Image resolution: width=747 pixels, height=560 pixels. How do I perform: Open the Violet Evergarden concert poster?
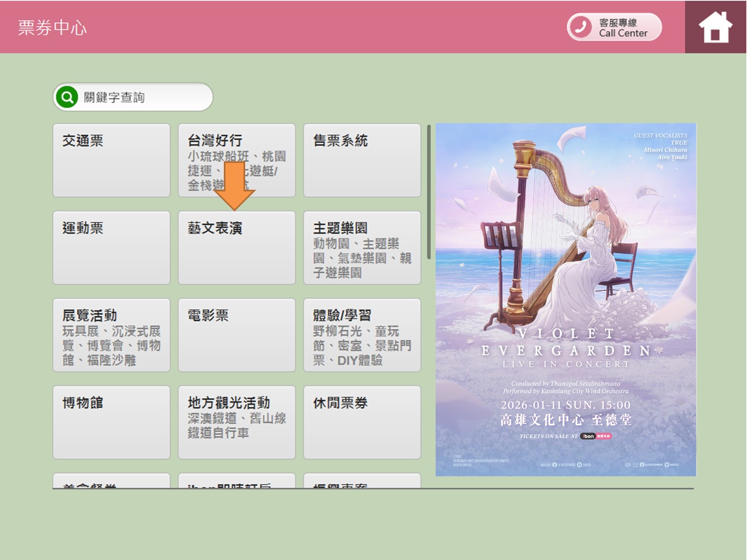(565, 299)
